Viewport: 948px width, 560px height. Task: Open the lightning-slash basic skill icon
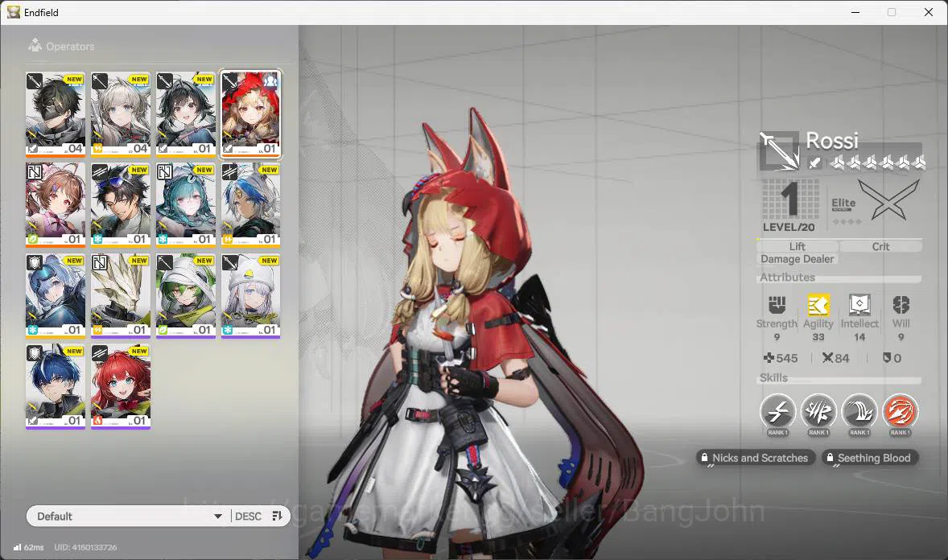tap(777, 412)
